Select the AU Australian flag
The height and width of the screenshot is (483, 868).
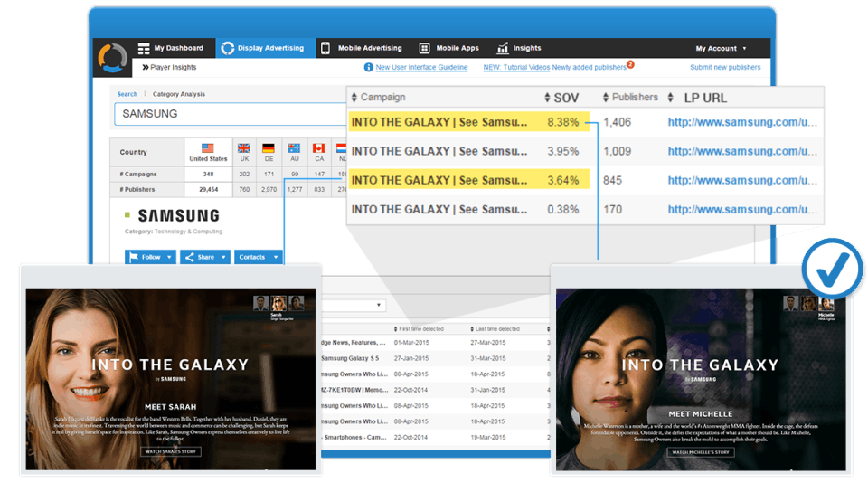(294, 148)
